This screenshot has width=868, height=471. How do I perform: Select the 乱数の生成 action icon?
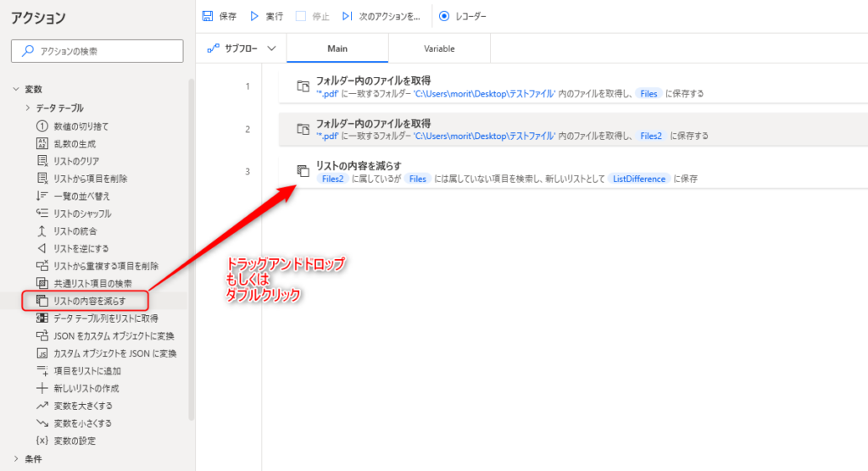click(x=42, y=143)
